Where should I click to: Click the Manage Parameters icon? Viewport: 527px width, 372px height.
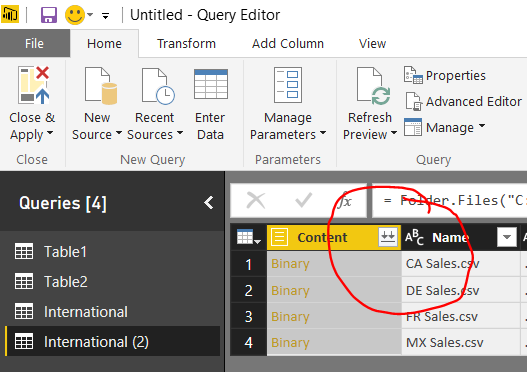[x=288, y=85]
